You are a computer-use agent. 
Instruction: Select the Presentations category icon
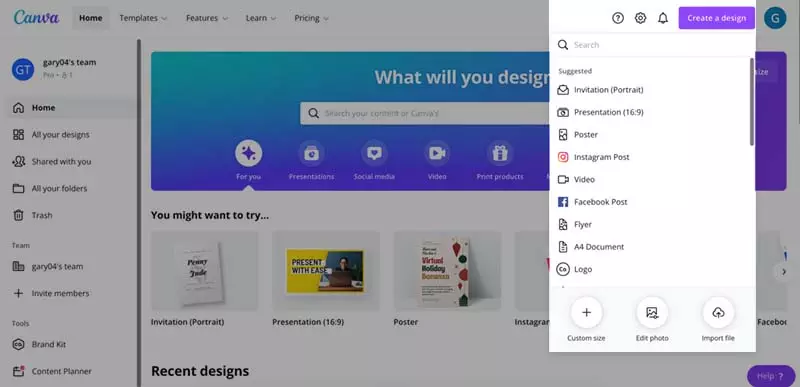click(x=311, y=153)
